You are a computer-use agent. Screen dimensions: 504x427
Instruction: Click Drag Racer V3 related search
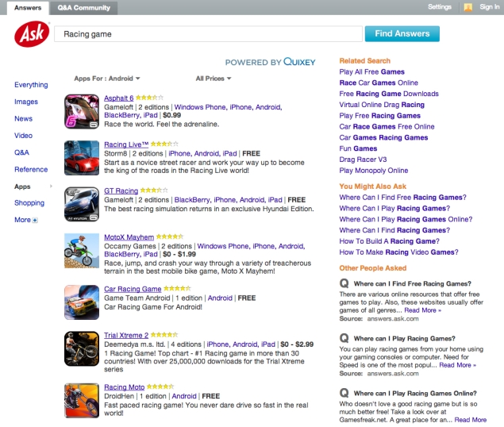pos(363,160)
